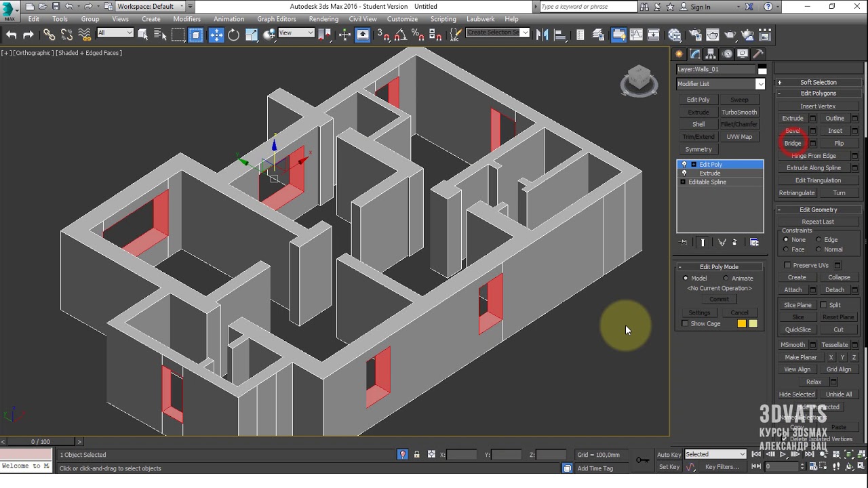868x488 pixels.
Task: Enable the Preserve UVs checkbox
Action: (x=787, y=265)
